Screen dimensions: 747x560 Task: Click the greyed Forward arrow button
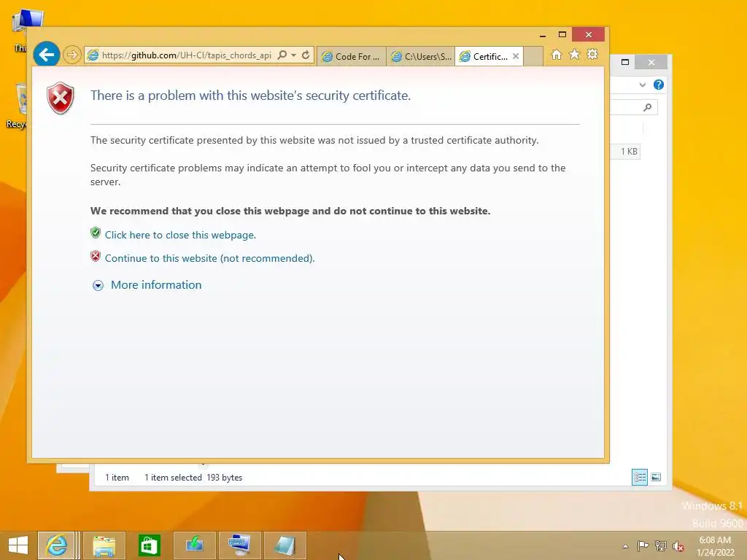[72, 55]
